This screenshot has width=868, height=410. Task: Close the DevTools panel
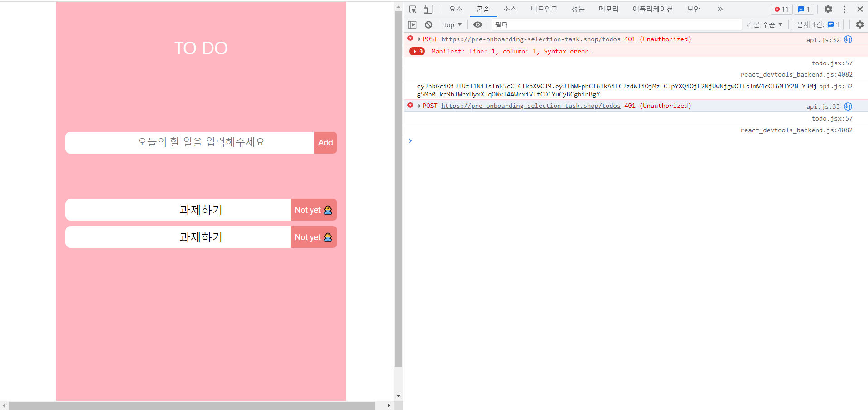pos(860,9)
